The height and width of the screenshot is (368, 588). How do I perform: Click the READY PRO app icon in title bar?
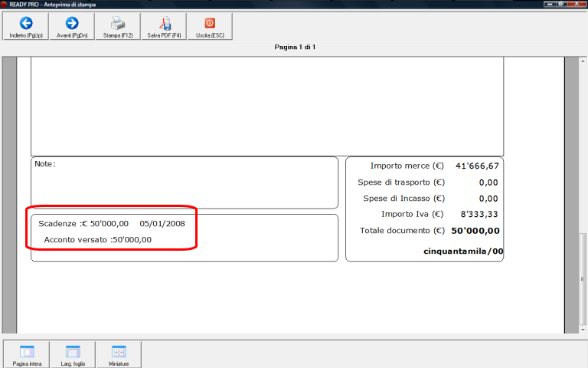[x=4, y=5]
